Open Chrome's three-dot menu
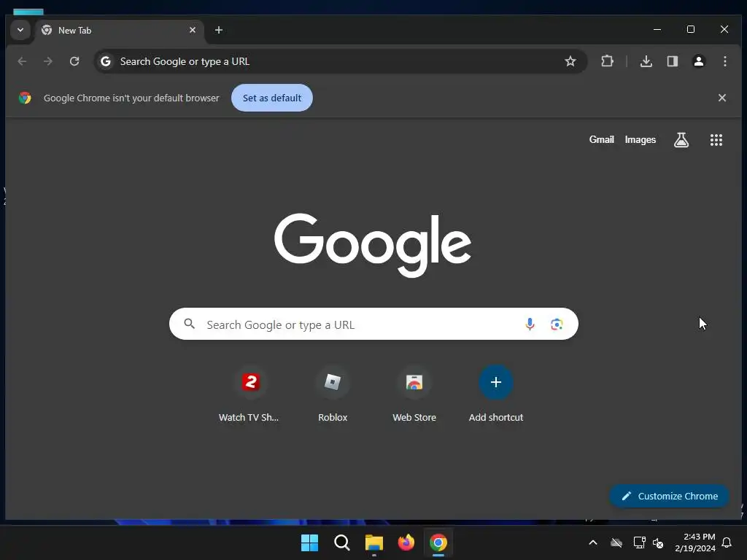This screenshot has width=747, height=560. (724, 61)
